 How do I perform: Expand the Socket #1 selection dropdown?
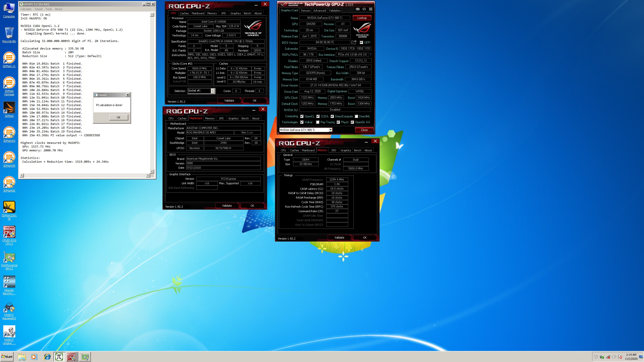click(x=213, y=91)
